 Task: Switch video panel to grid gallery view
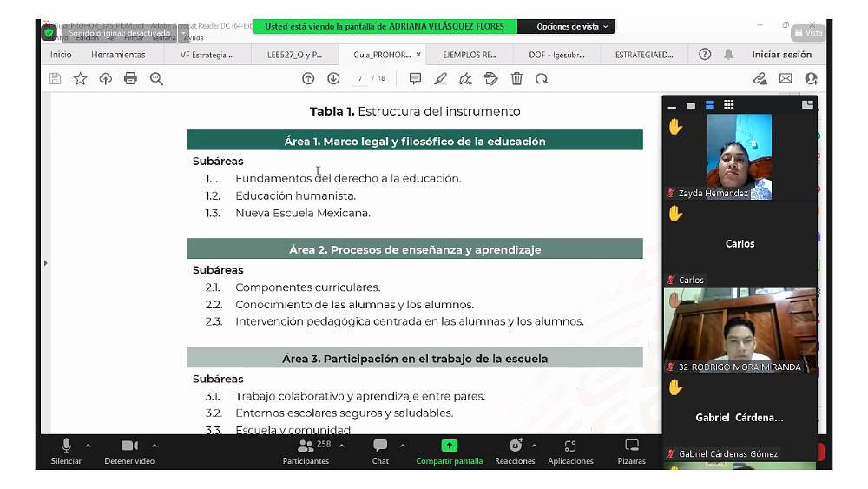point(729,105)
